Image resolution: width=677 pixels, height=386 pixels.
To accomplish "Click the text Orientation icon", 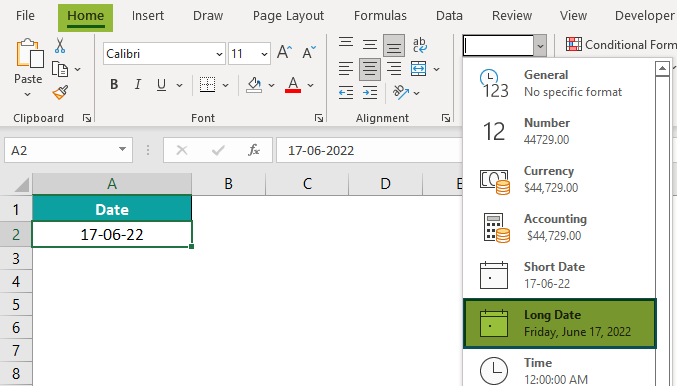I will pyautogui.click(x=401, y=92).
